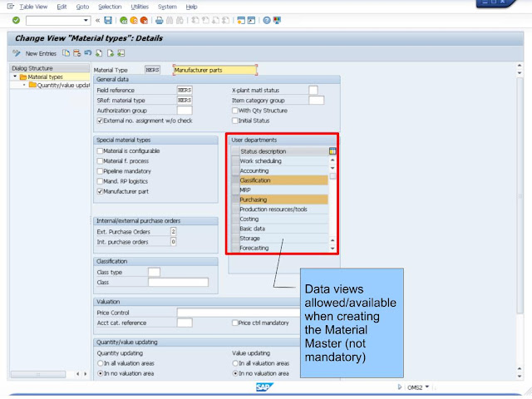532x399 pixels.
Task: Check Material is configurable
Action: pos(100,151)
